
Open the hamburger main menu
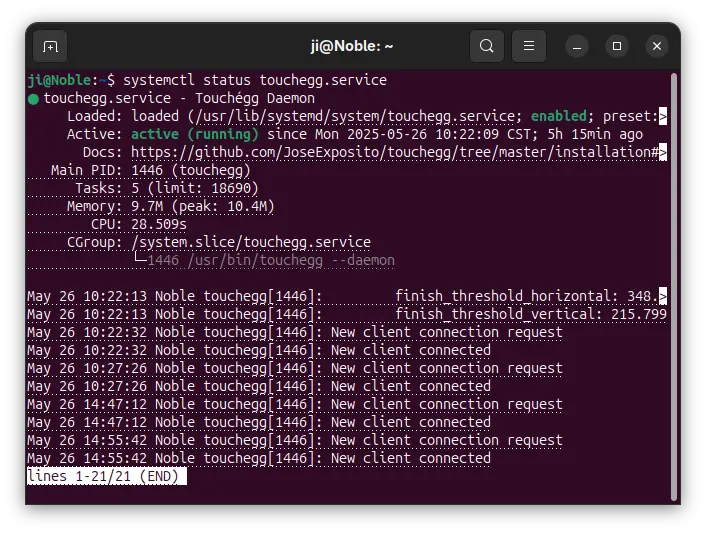click(529, 46)
